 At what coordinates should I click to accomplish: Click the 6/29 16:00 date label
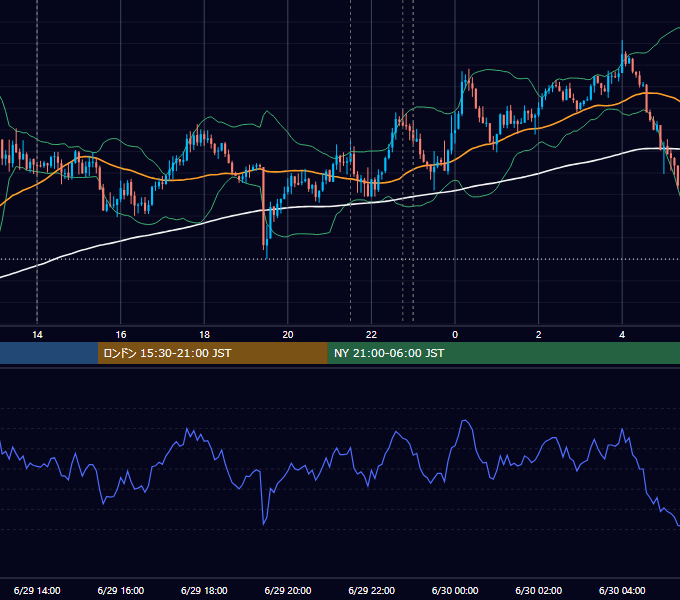[x=121, y=590]
